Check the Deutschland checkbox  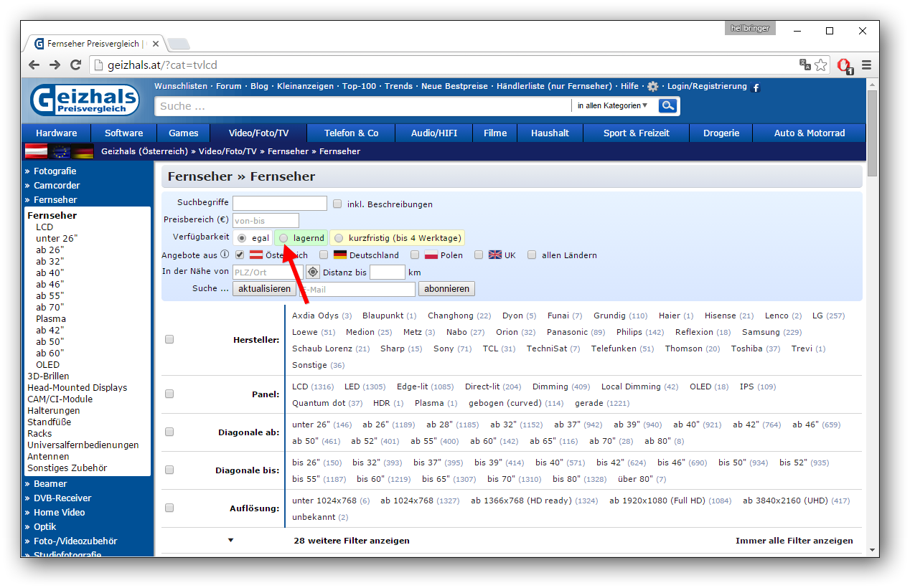(324, 255)
